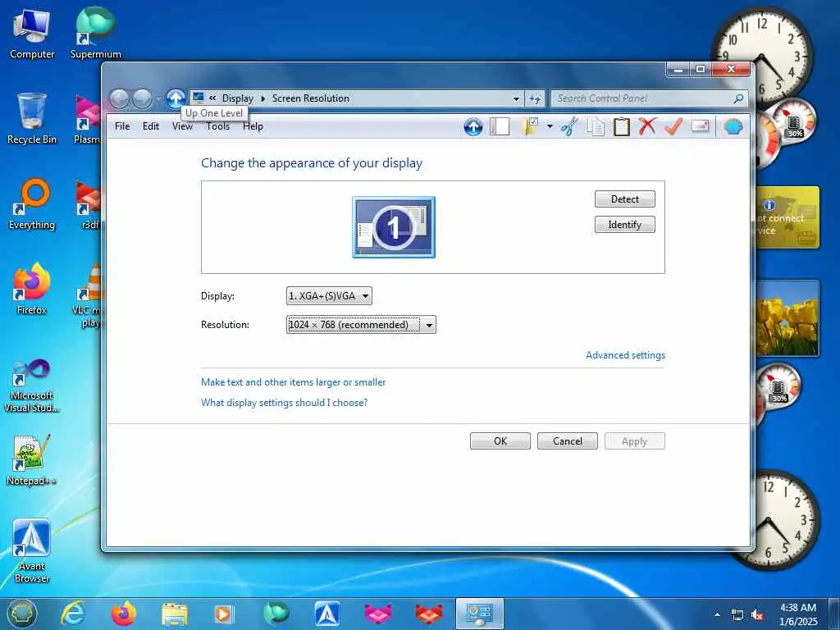Open the Help menu
Screen dimensions: 840x630
253,126
